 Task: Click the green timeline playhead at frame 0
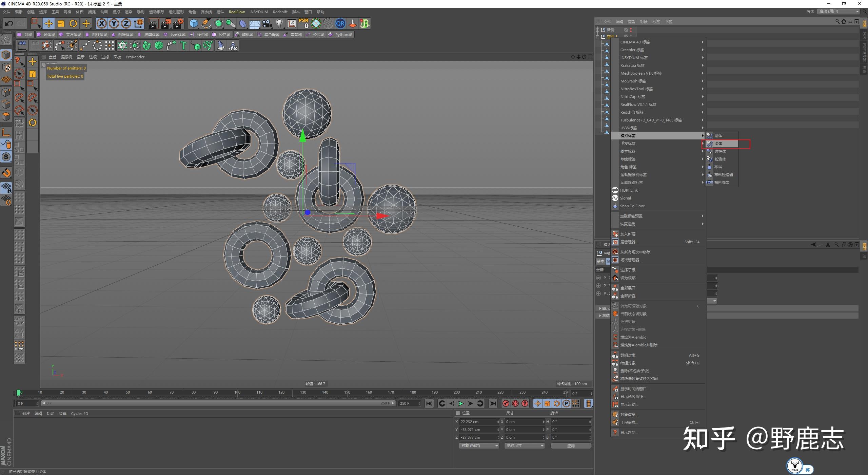(19, 393)
